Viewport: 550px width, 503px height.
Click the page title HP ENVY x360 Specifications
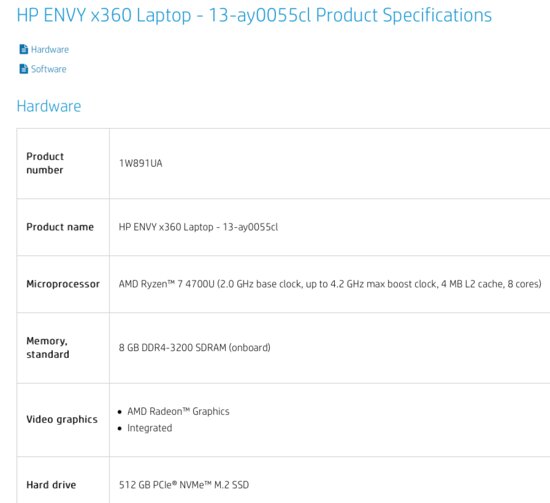(254, 15)
